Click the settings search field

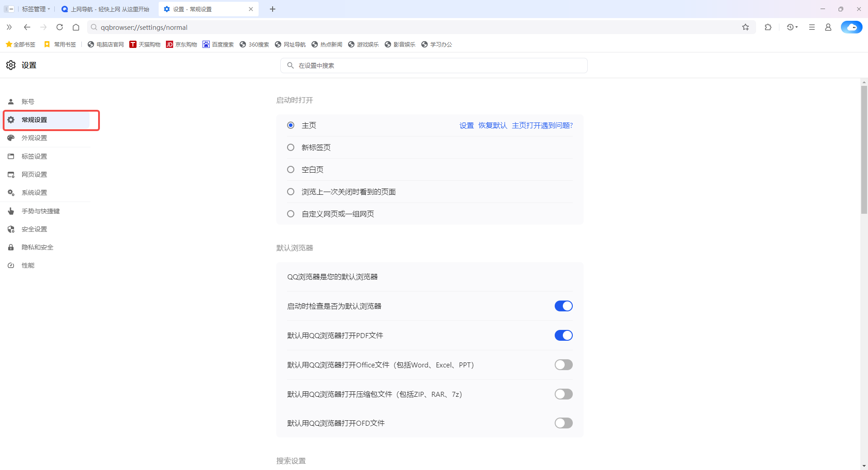point(434,65)
